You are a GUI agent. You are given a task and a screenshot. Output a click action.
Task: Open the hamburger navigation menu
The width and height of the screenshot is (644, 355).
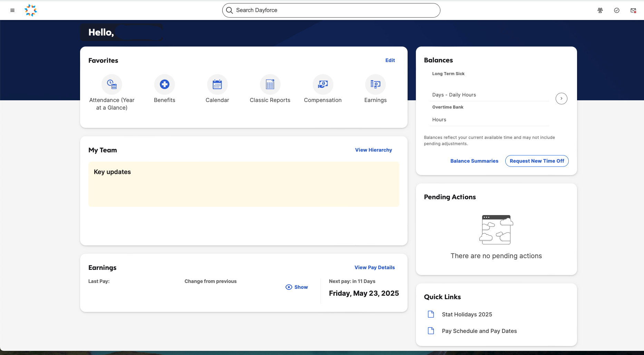[12, 10]
